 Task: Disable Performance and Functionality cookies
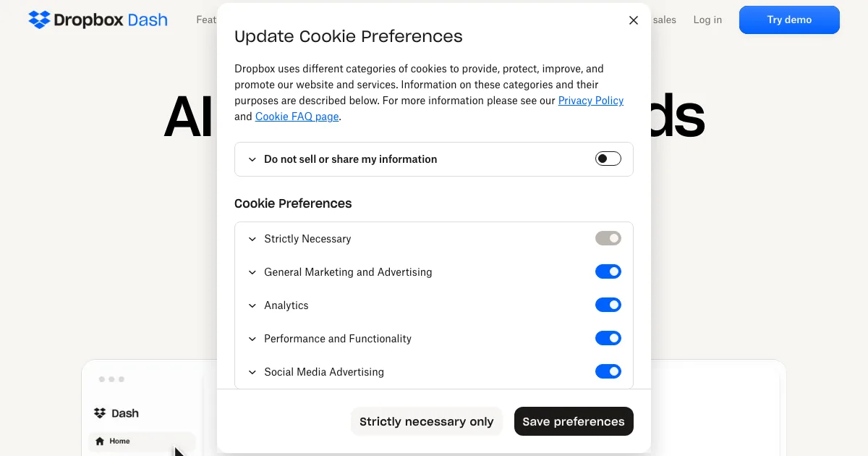tap(608, 338)
